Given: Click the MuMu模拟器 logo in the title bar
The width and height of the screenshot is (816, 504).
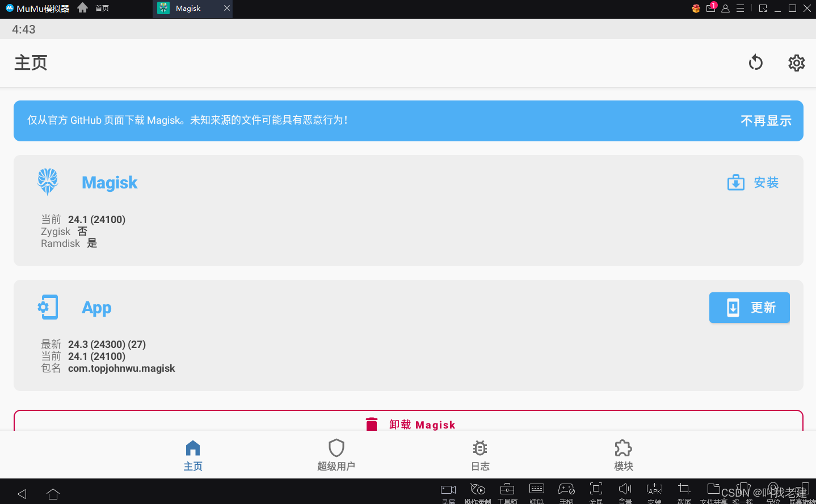Looking at the screenshot, I should coord(37,9).
